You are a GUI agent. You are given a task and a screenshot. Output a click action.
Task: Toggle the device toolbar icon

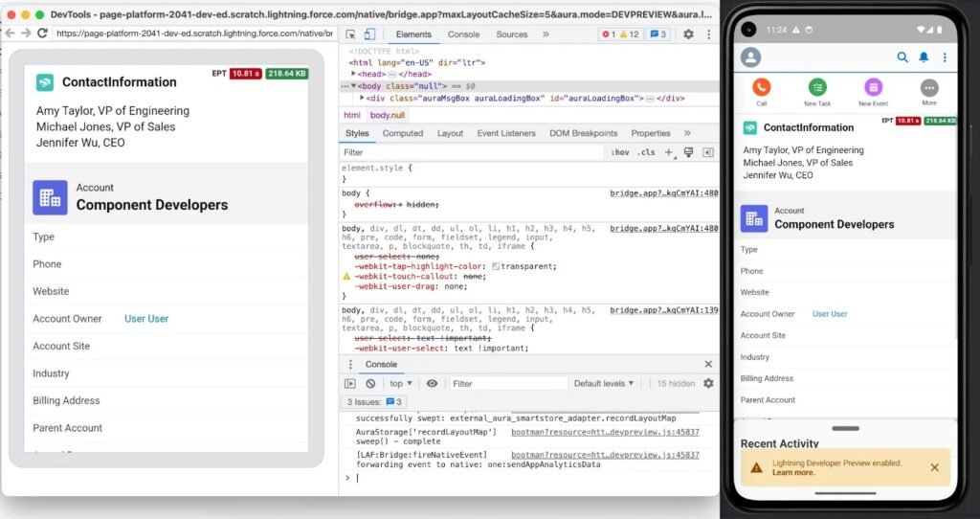click(x=370, y=34)
